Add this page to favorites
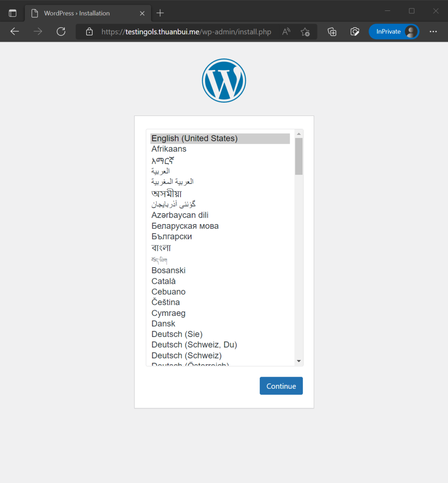This screenshot has height=483, width=448. tap(305, 32)
